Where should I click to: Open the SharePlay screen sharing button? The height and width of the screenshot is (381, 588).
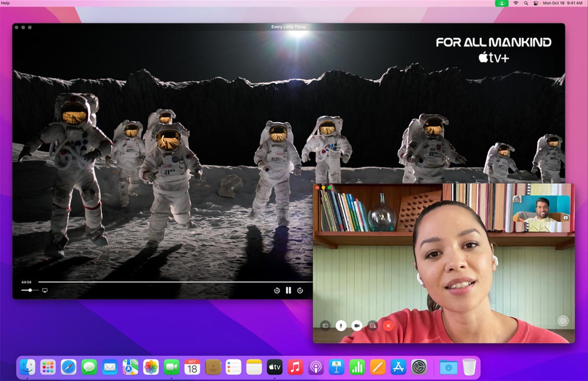(x=372, y=325)
